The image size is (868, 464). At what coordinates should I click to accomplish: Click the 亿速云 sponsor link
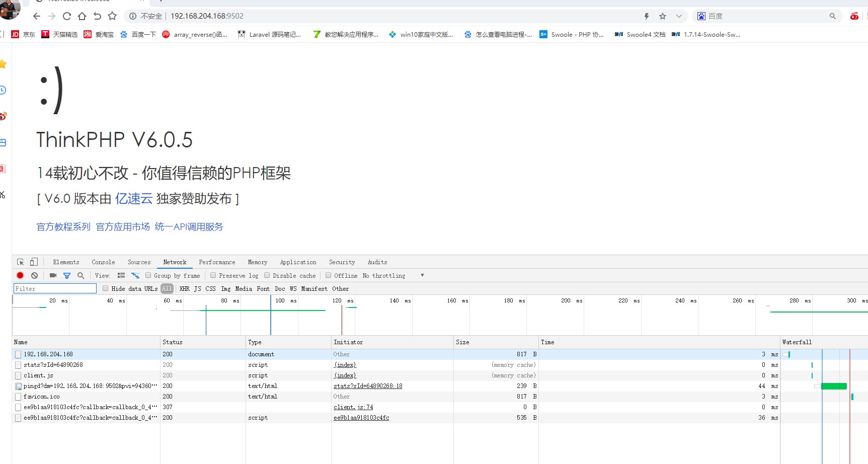[134, 198]
